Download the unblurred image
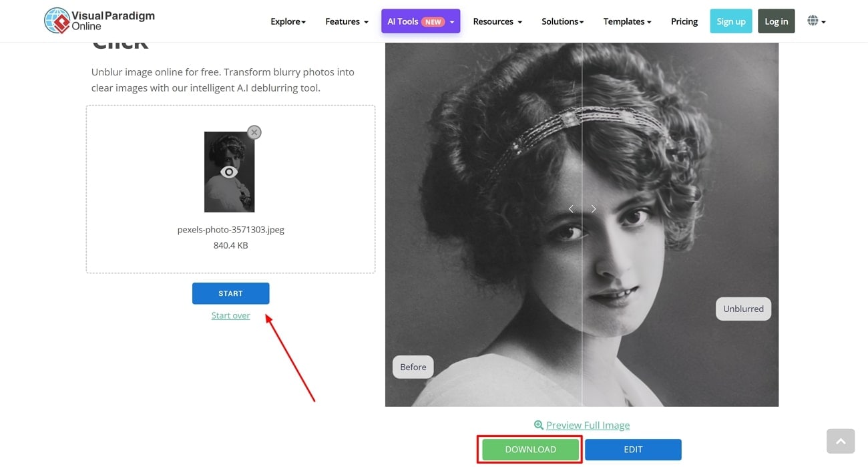This screenshot has width=868, height=467. 529,449
